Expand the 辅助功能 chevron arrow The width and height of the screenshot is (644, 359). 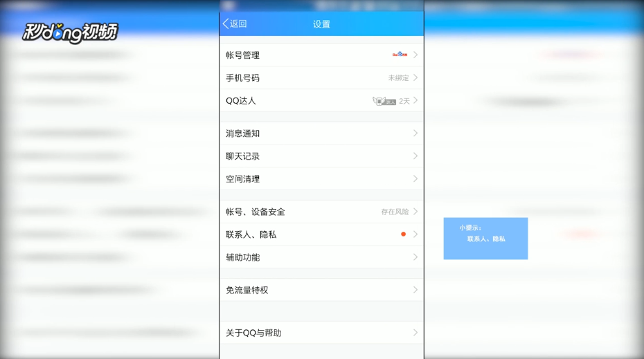(x=415, y=257)
